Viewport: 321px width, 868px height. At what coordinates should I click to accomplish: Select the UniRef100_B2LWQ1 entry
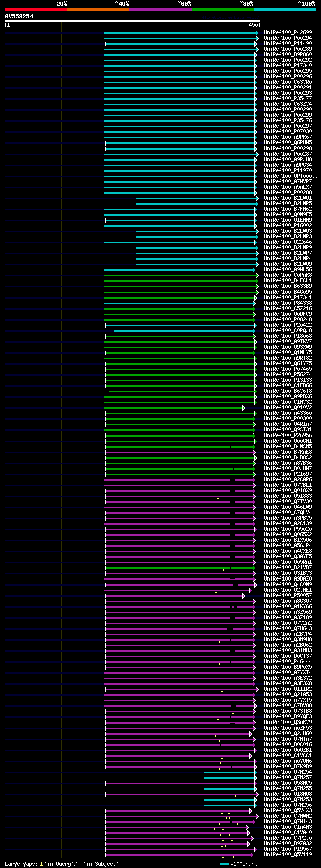coord(288,198)
